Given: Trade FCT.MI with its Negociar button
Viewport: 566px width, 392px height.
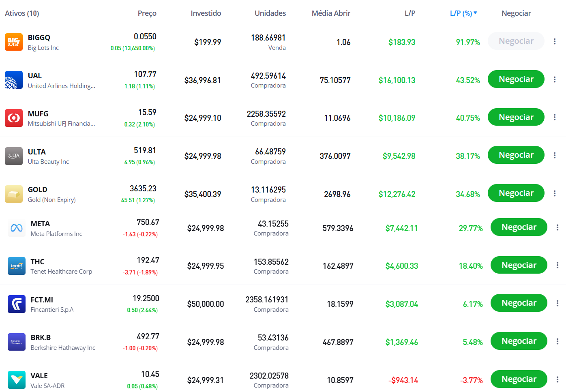Looking at the screenshot, I should [519, 303].
